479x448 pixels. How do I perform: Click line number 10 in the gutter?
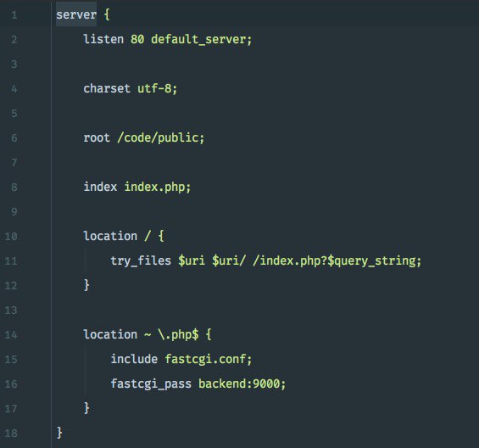[11, 237]
